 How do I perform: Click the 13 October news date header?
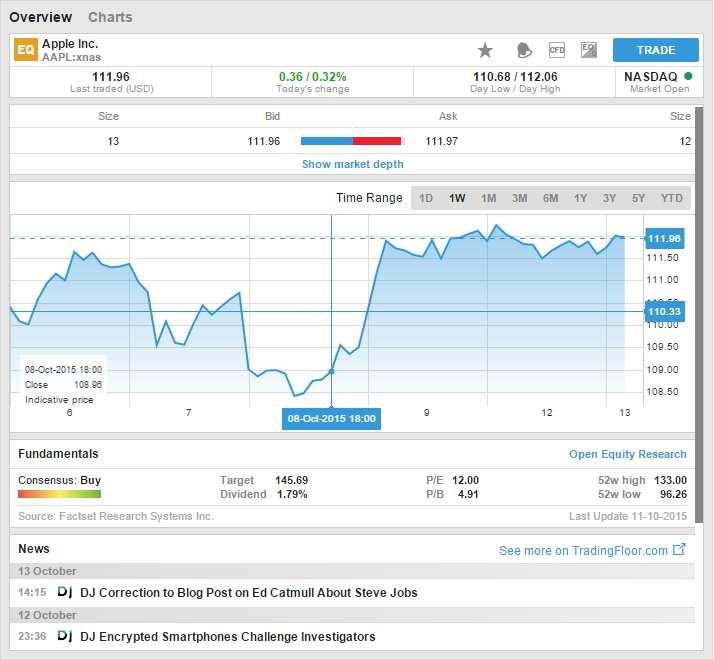352,571
